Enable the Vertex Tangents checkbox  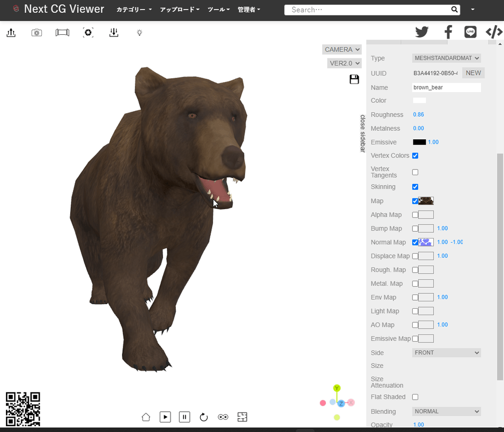point(415,172)
